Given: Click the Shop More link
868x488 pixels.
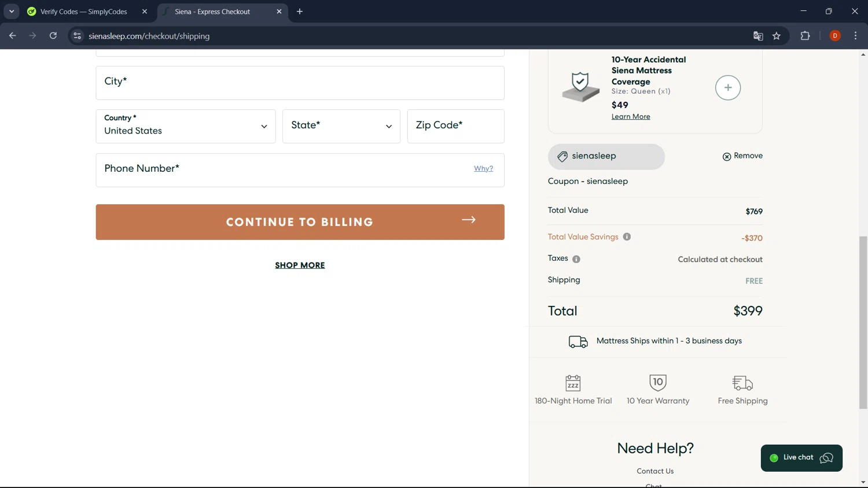Looking at the screenshot, I should (300, 265).
